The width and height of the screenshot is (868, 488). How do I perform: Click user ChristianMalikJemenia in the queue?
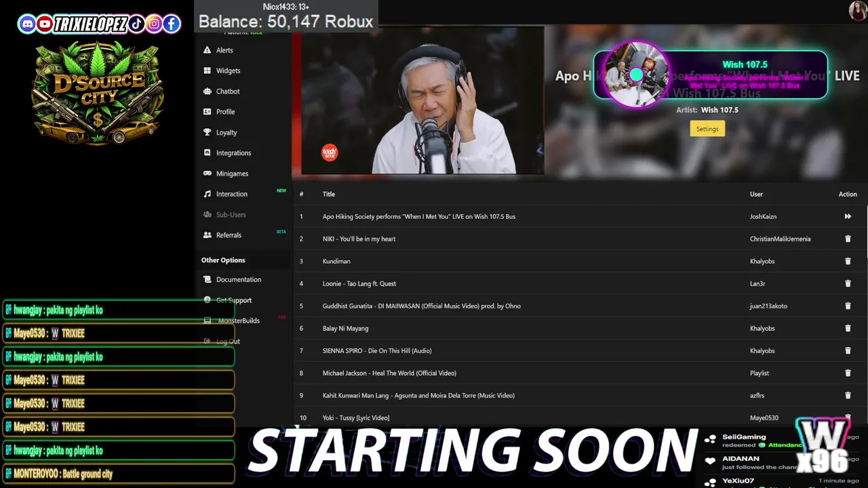click(x=780, y=239)
